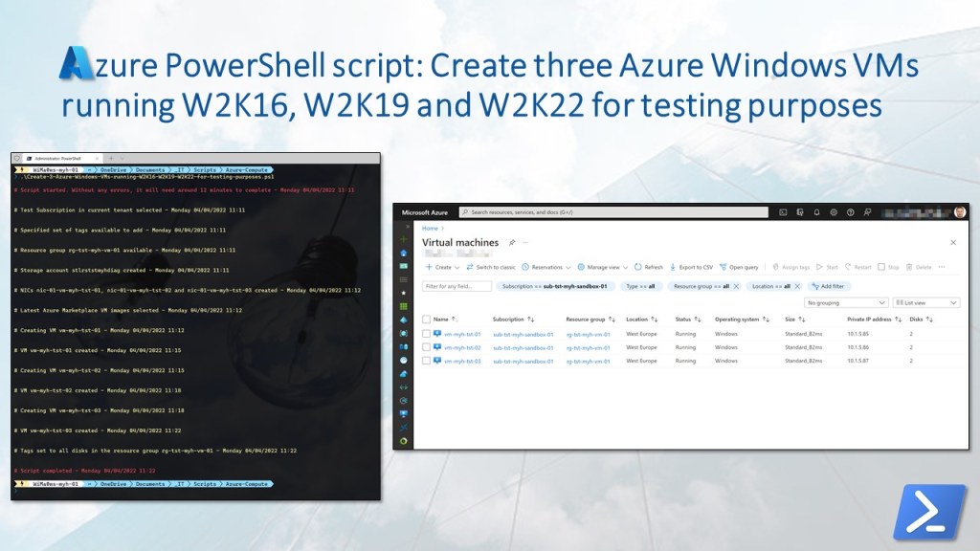
Task: Tick the vm-myh-tst-02 row checkbox
Action: click(426, 347)
